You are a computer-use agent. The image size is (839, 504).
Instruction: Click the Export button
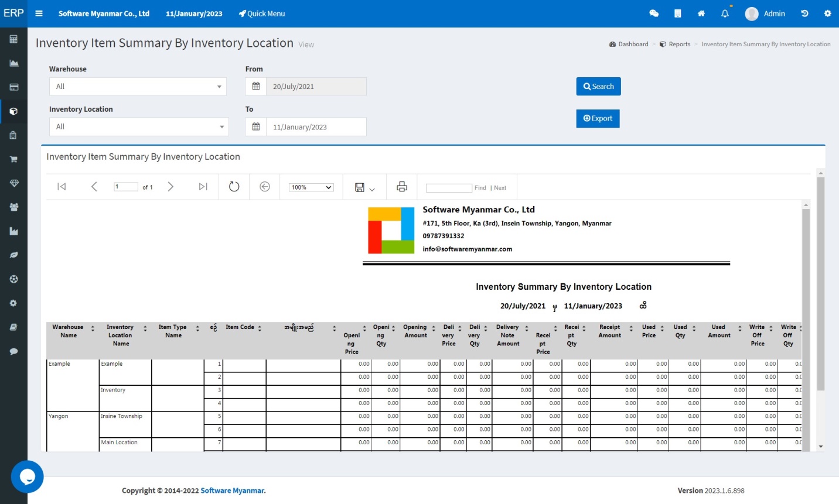pos(598,118)
